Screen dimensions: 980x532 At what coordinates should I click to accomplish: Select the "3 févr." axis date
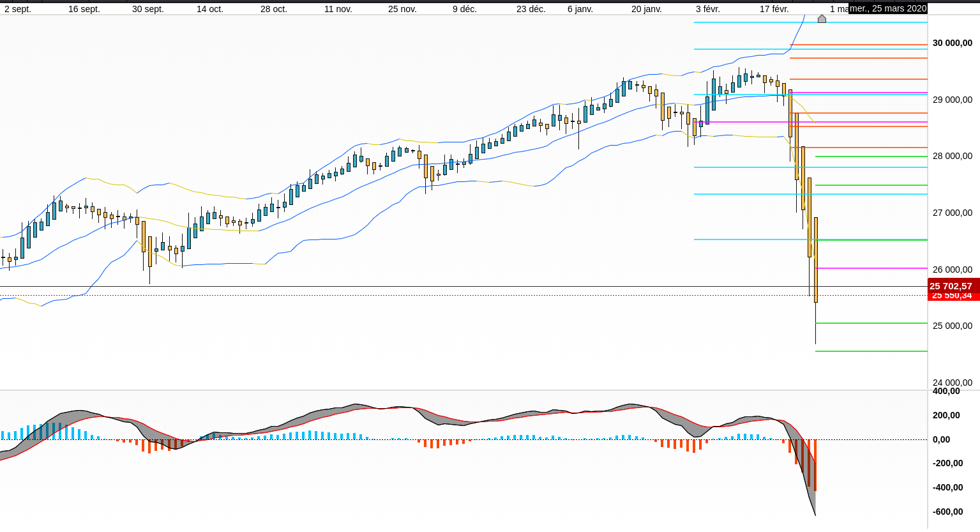[x=708, y=9]
